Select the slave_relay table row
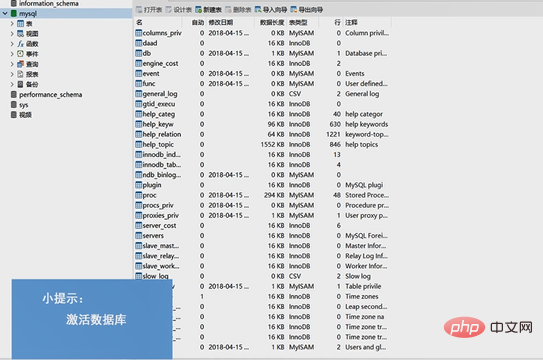The height and width of the screenshot is (360, 543). click(262, 256)
